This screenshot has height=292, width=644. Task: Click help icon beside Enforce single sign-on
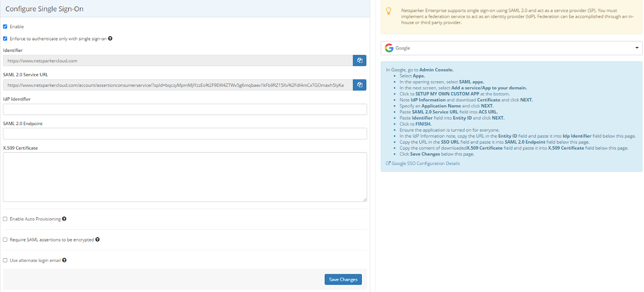[x=110, y=39]
